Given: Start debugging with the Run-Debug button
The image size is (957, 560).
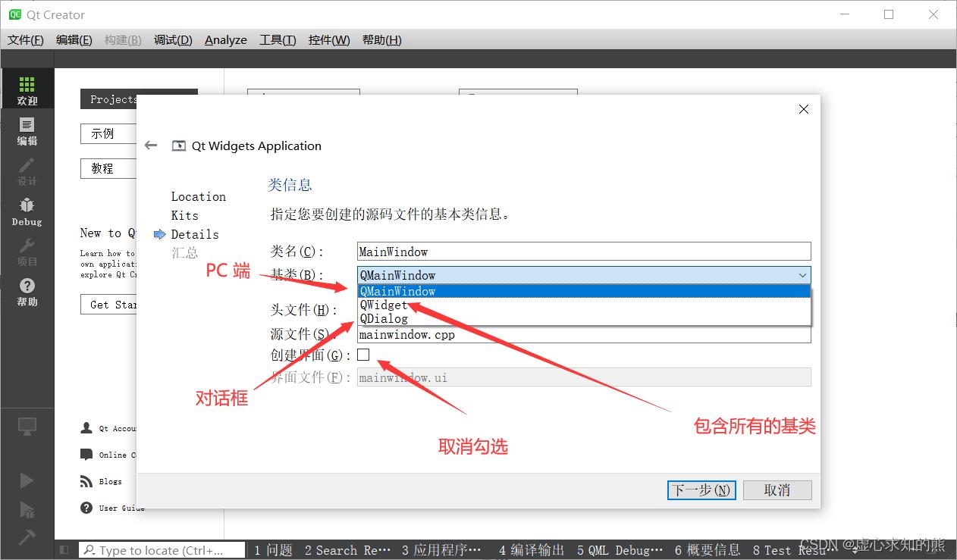Looking at the screenshot, I should 27,508.
